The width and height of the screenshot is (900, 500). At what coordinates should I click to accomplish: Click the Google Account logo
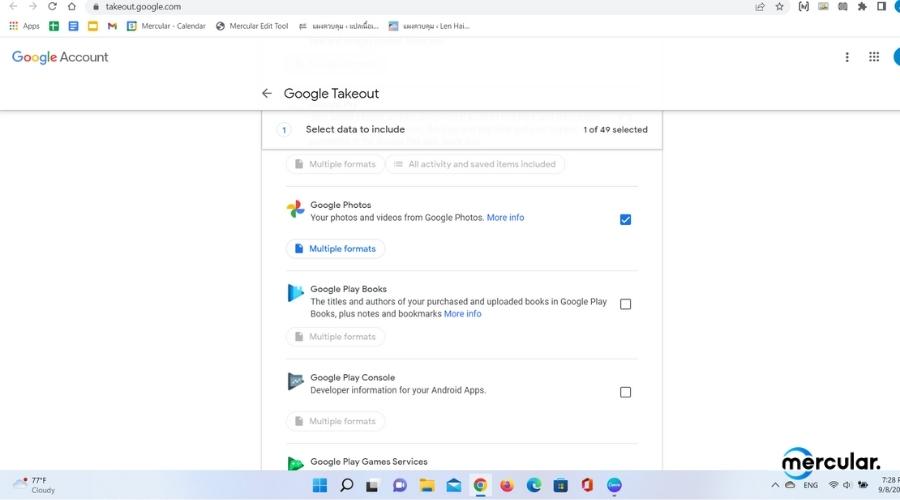60,57
